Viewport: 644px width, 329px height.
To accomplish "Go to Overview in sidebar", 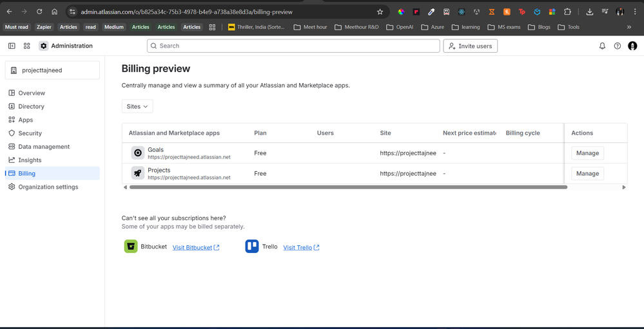I will tap(32, 93).
